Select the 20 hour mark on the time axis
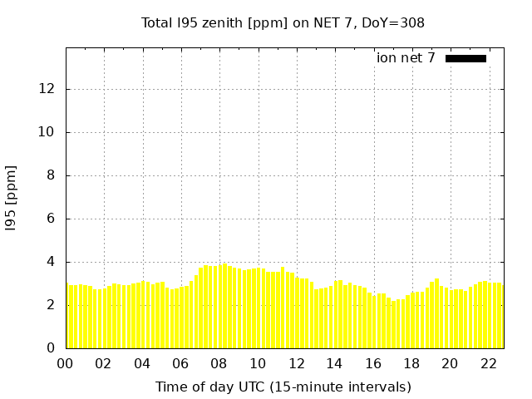The width and height of the screenshot is (532, 399). (450, 363)
